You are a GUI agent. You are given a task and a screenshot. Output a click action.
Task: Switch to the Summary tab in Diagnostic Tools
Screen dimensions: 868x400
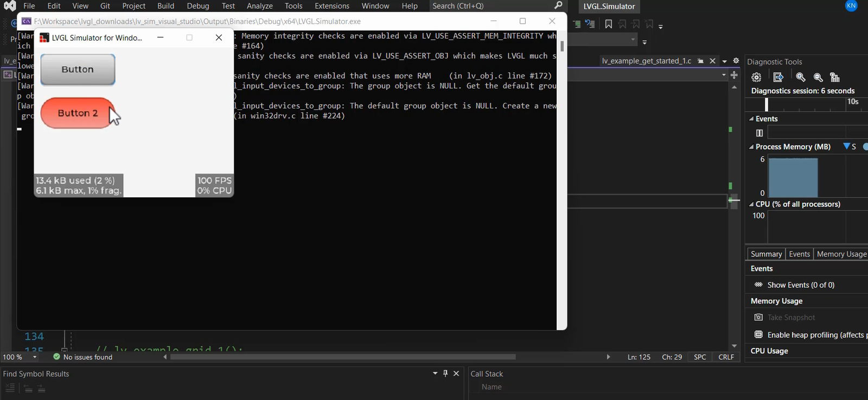click(766, 254)
